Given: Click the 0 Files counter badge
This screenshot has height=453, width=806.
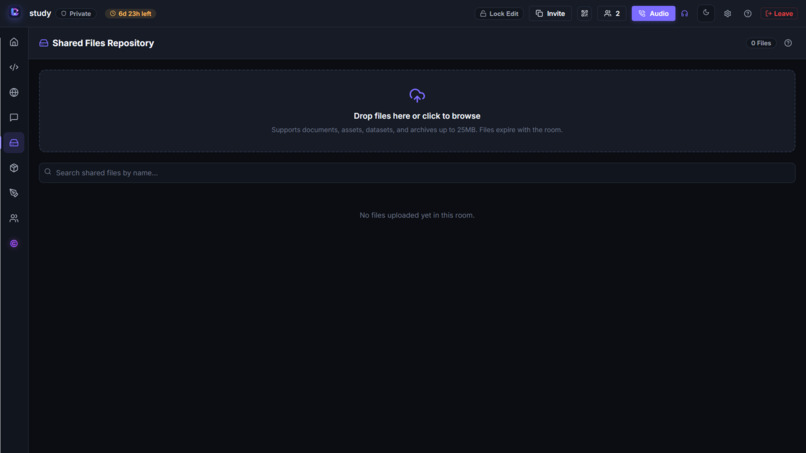Looking at the screenshot, I should coord(761,43).
